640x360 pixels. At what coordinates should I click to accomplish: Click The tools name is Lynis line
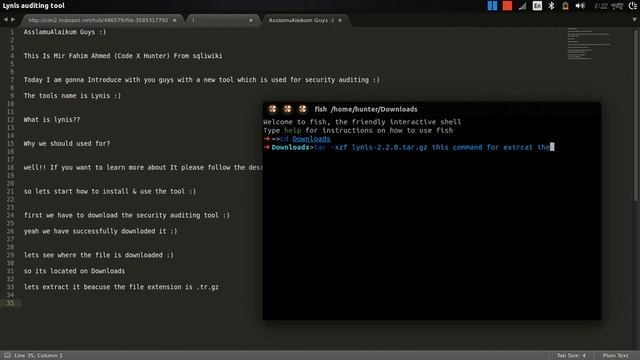point(72,96)
